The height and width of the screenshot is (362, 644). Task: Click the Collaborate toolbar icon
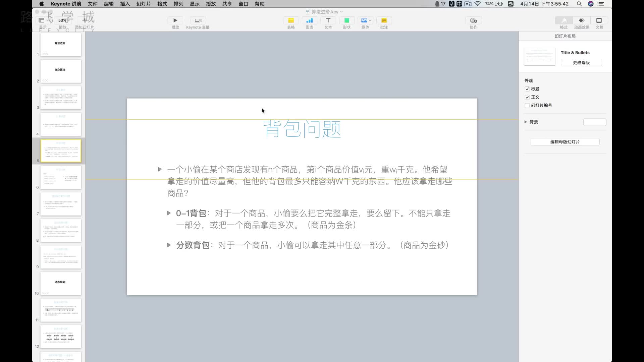473,20
